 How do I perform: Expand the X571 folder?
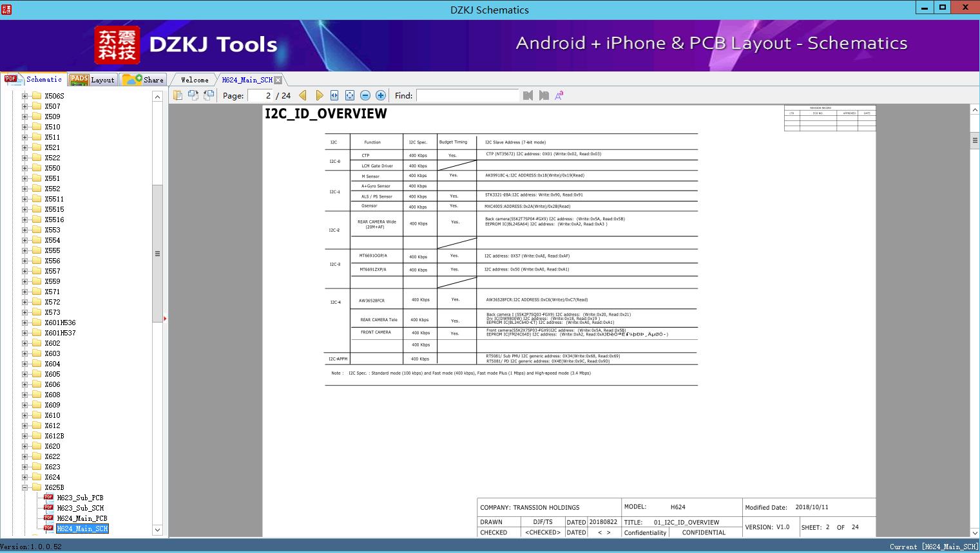pos(24,292)
